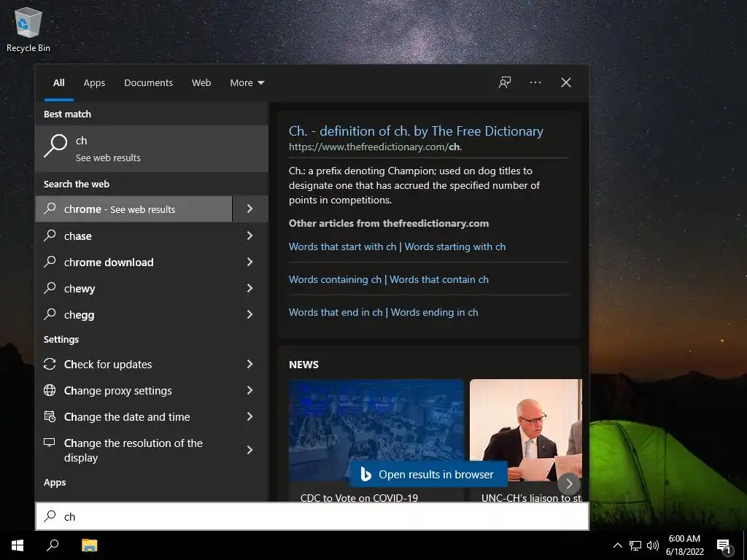Open 'Words that start with ch' link

398,246
